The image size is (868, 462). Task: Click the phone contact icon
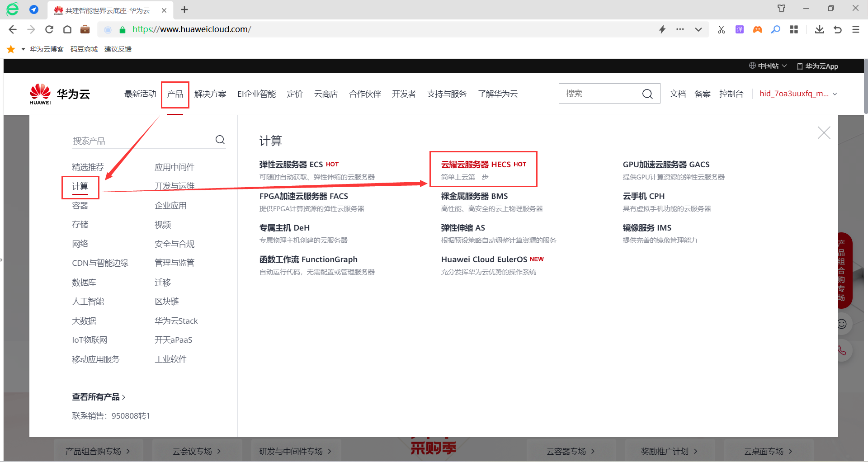tap(842, 350)
